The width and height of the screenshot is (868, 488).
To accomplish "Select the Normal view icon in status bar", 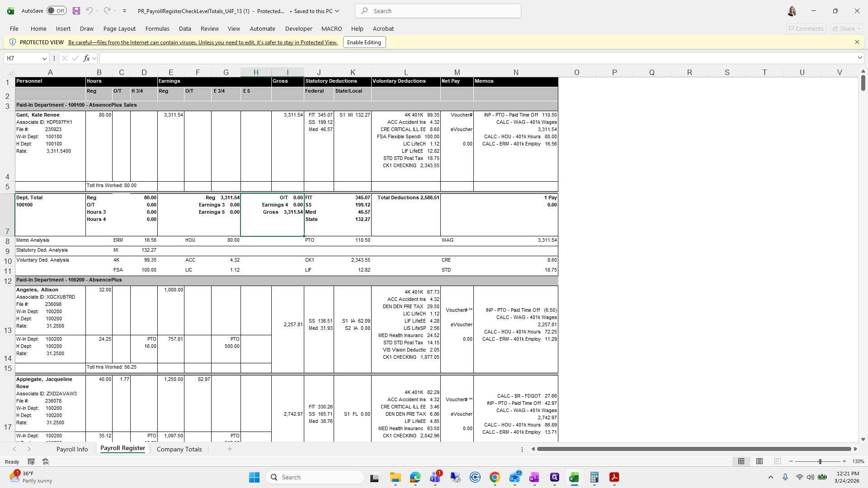I will (x=741, y=461).
